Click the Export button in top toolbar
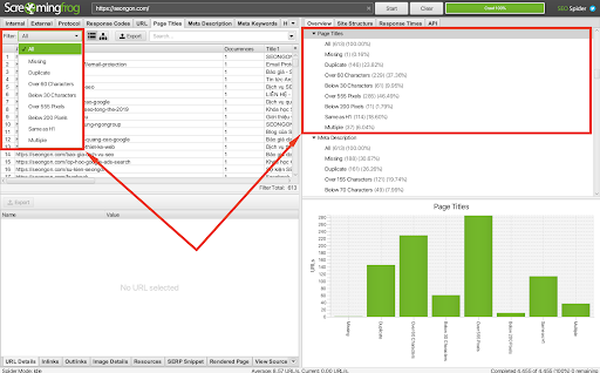 (x=130, y=36)
